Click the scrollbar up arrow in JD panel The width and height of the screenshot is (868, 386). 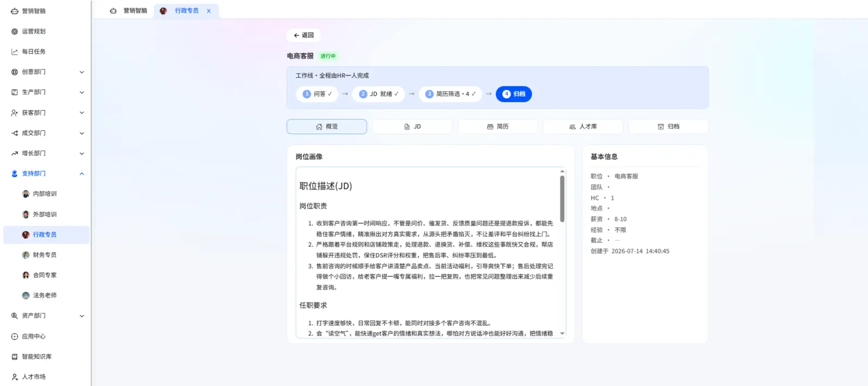(x=562, y=171)
